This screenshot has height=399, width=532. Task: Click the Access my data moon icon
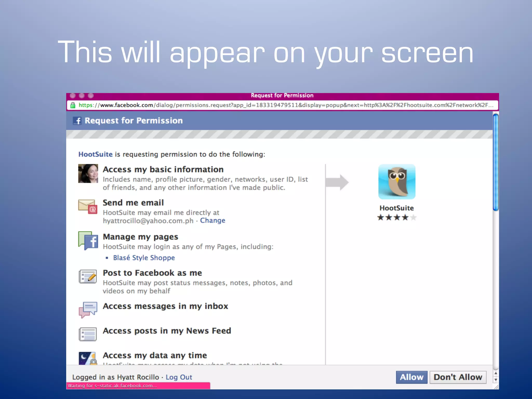[x=88, y=358]
